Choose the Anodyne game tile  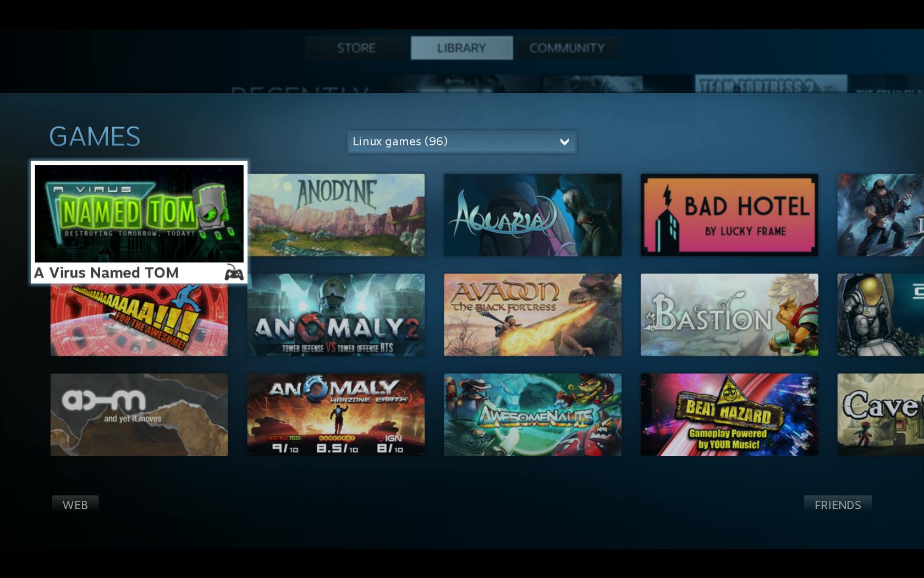click(336, 215)
